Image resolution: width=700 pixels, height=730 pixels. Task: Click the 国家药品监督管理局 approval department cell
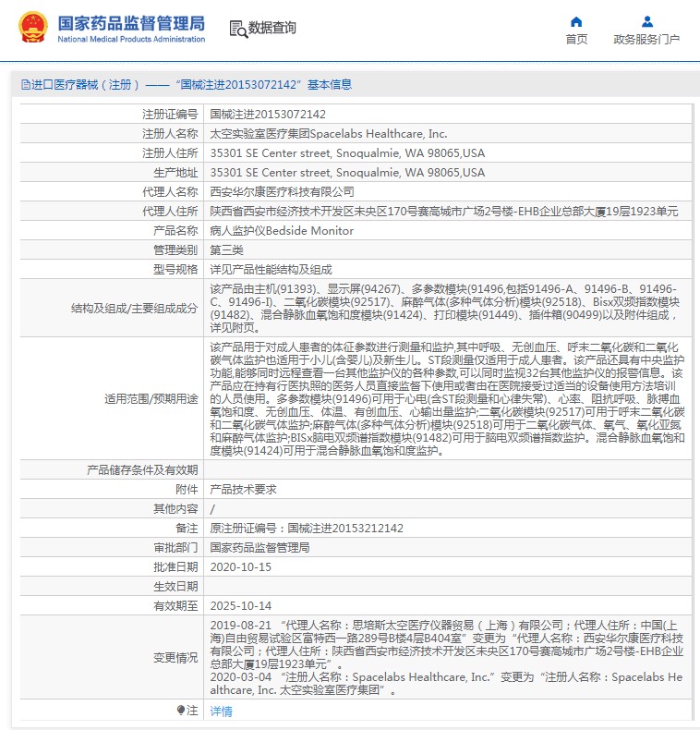(259, 547)
